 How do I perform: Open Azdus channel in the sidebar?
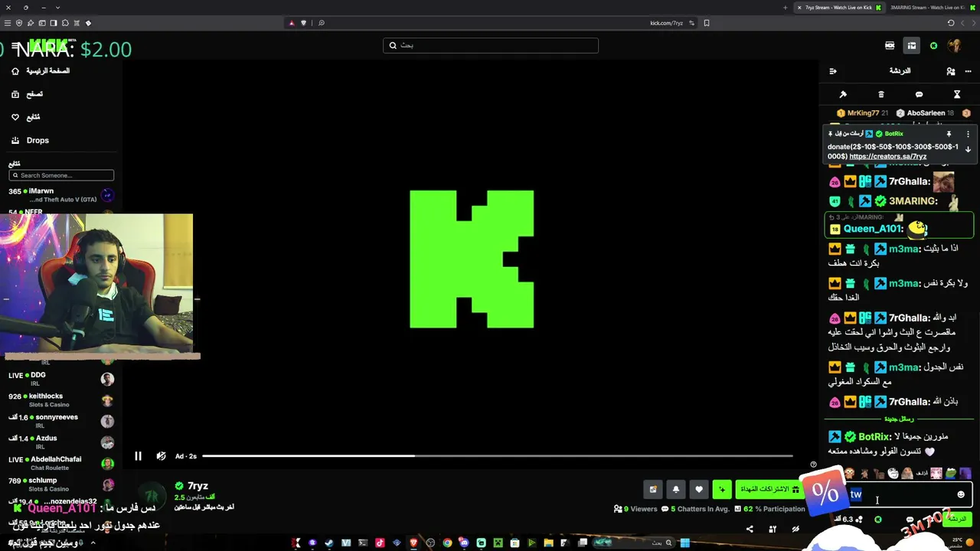tap(61, 442)
